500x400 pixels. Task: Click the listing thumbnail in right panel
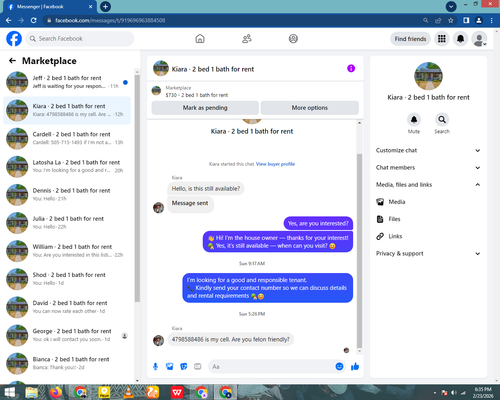(428, 76)
